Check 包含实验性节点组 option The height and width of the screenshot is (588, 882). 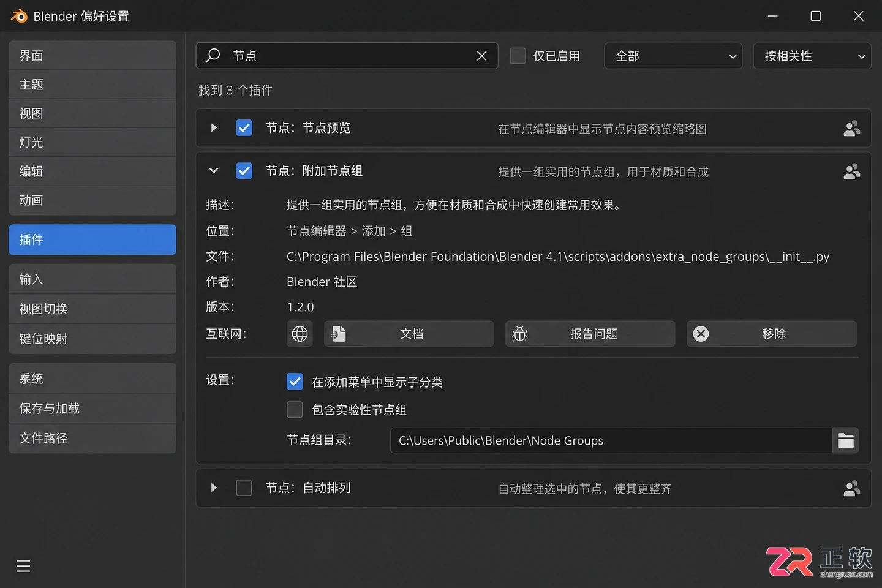(x=295, y=409)
